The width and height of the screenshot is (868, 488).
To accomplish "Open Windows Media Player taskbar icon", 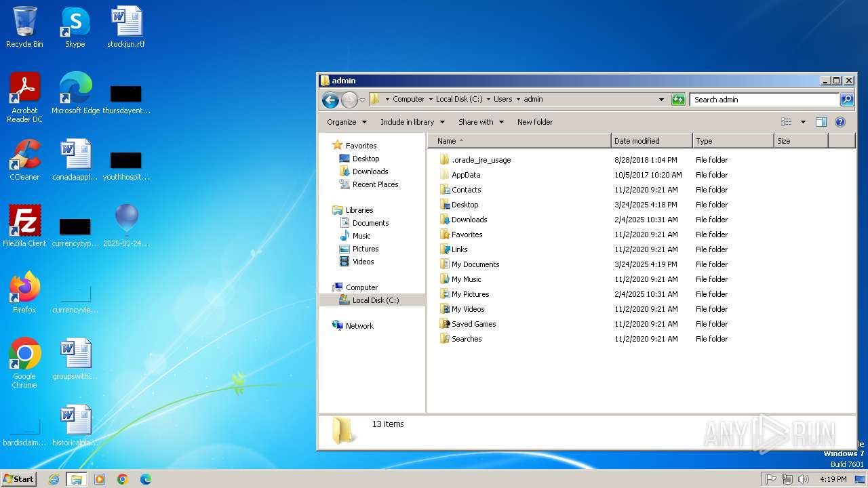I will [100, 479].
